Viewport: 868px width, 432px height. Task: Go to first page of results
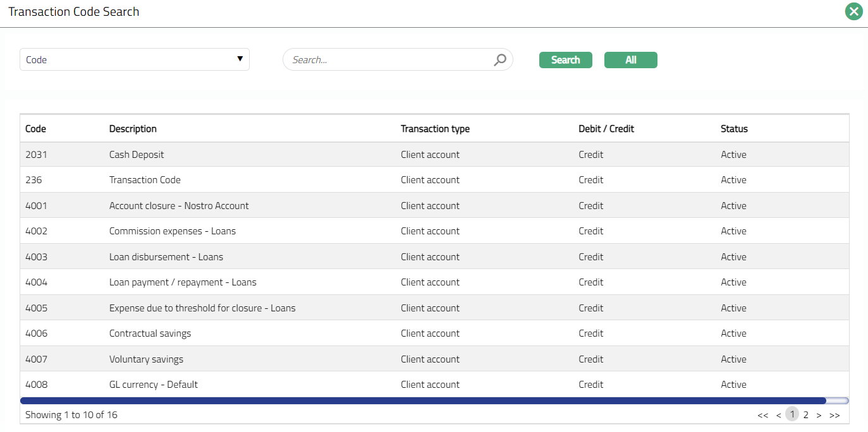tap(762, 415)
